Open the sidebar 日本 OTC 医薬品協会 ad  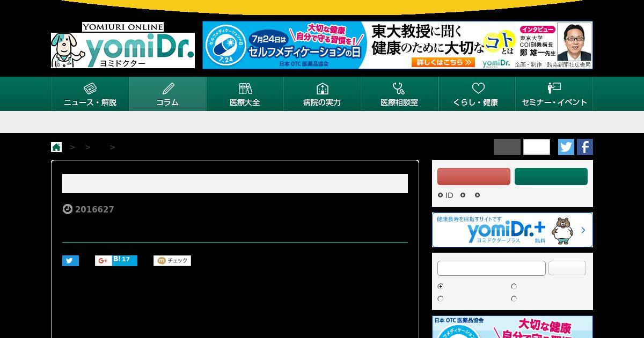(x=513, y=327)
